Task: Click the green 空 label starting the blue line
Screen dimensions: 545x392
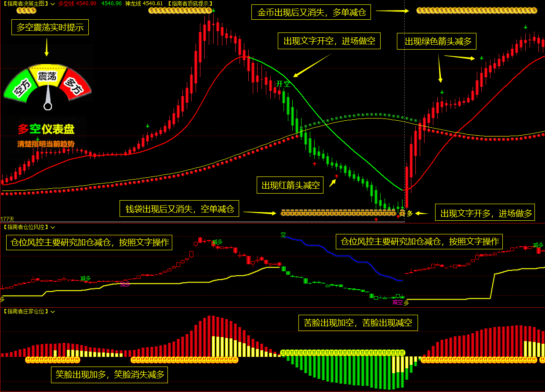Action: pyautogui.click(x=283, y=234)
